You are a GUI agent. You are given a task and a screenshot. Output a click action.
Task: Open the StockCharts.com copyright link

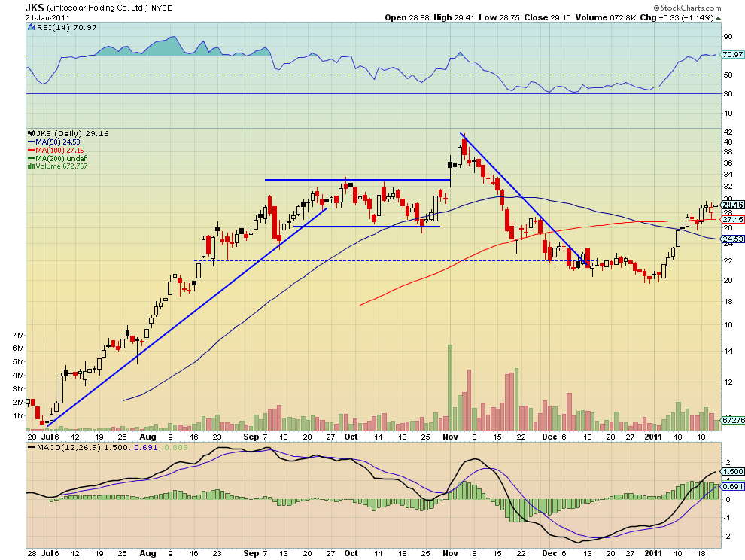point(687,8)
